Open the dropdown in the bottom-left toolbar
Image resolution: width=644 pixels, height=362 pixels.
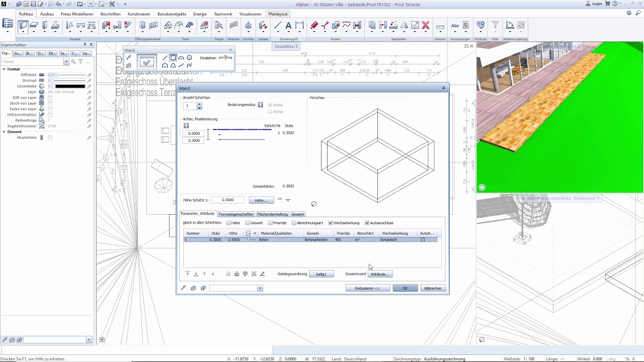pos(89,340)
